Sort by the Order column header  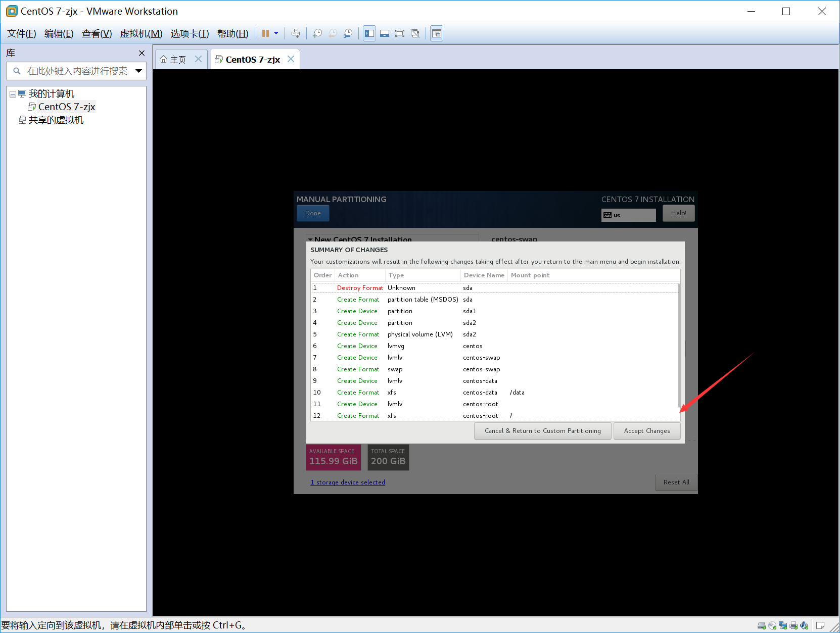(x=323, y=275)
